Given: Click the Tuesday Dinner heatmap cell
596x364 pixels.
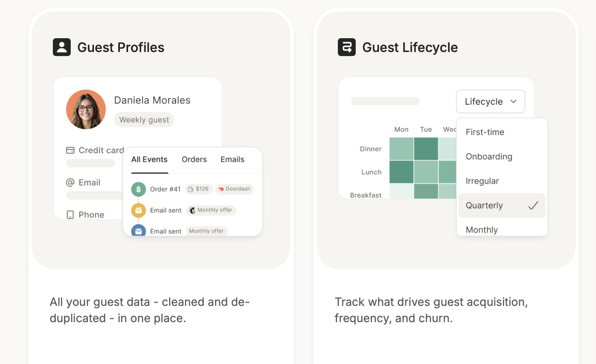Looking at the screenshot, I should [x=426, y=149].
